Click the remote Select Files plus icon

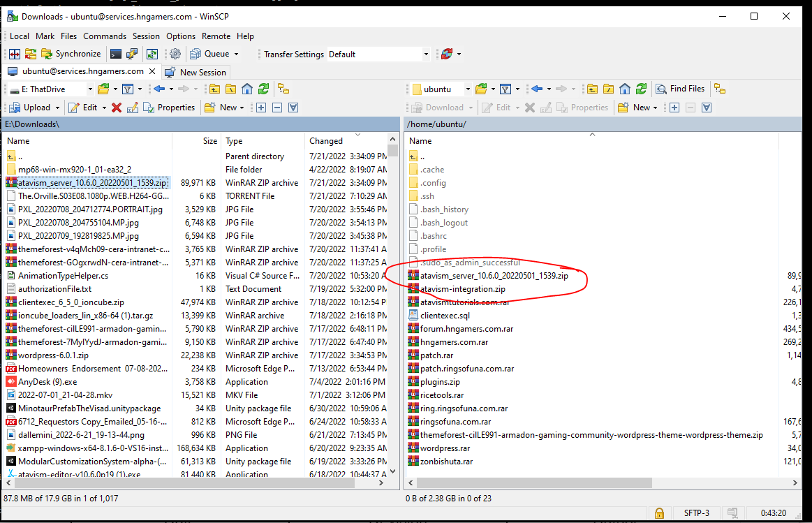[x=674, y=108]
